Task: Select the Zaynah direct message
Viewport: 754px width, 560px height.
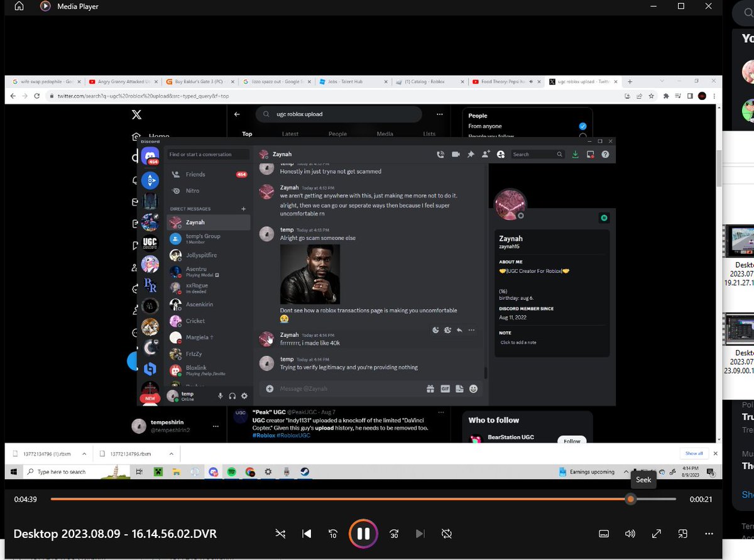Action: [208, 222]
